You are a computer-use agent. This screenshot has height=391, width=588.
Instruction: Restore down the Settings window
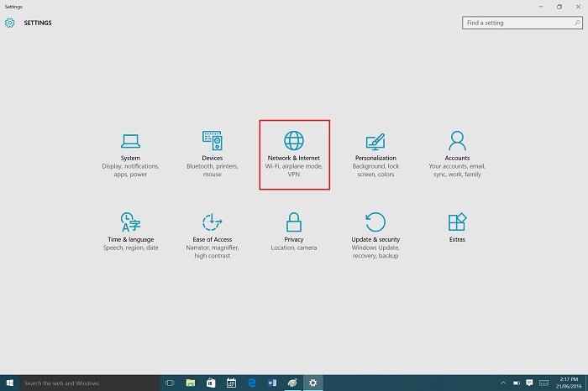pos(559,7)
